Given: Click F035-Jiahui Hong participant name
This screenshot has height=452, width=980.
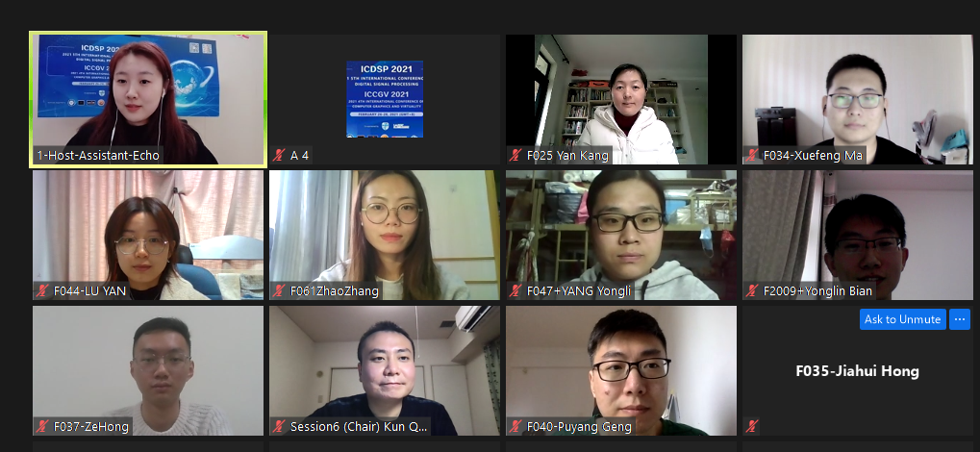Looking at the screenshot, I should point(858,371).
